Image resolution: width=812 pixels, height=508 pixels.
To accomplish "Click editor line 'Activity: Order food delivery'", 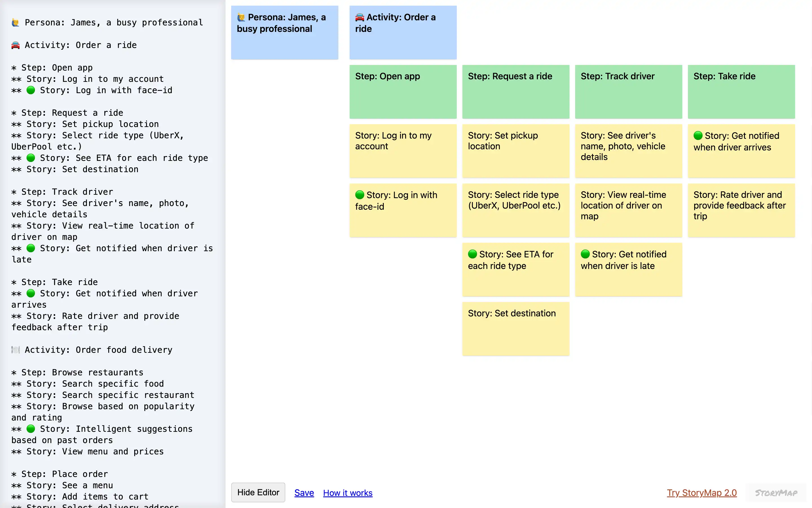I will [92, 350].
